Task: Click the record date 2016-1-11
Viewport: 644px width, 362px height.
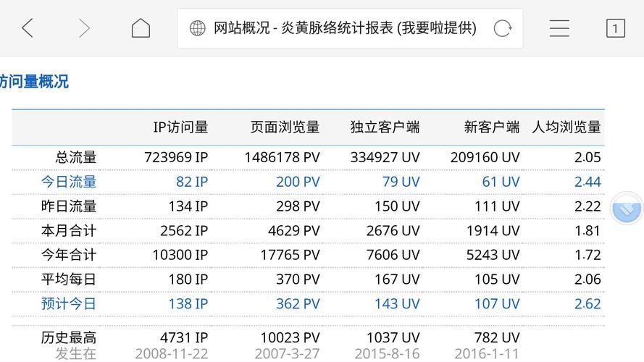Action: 487,353
